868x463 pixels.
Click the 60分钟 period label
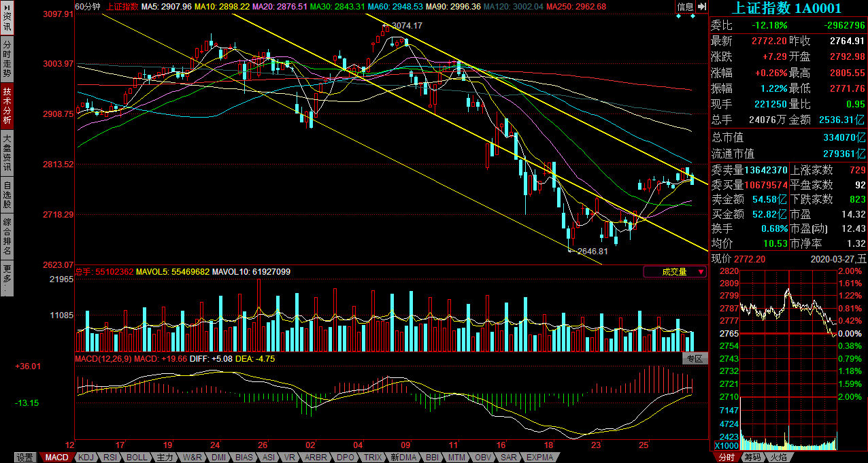87,7
